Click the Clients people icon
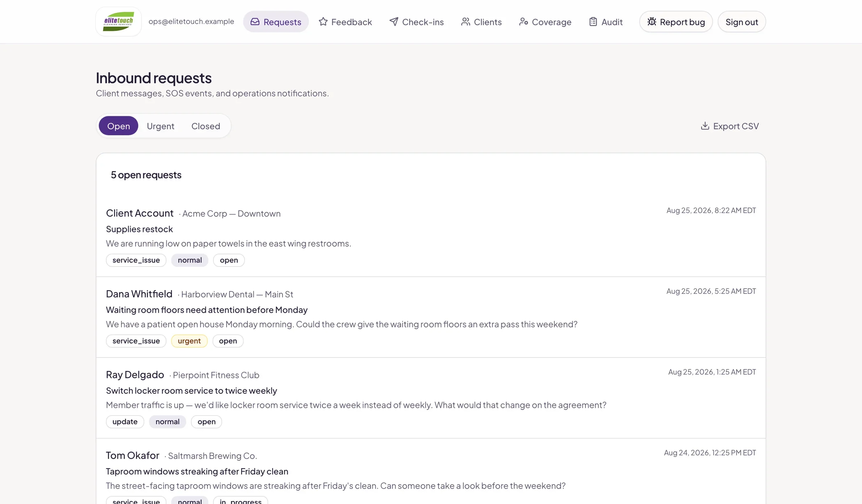Image resolution: width=862 pixels, height=504 pixels. pyautogui.click(x=465, y=22)
